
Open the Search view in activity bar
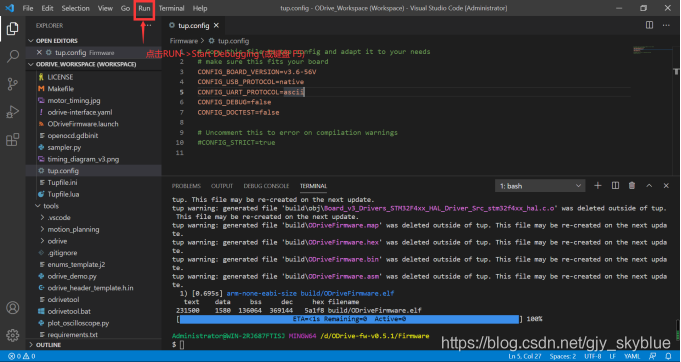13,56
